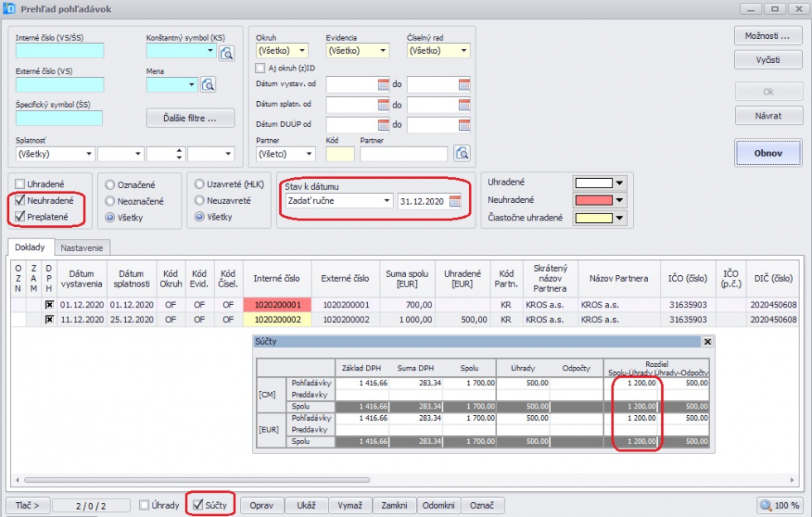Select the Neoznačené radio button
This screenshot has height=517, width=812.
pyautogui.click(x=109, y=201)
